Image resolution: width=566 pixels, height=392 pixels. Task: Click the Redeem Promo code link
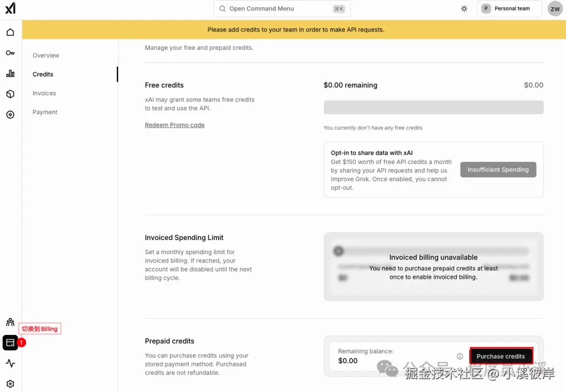click(x=175, y=125)
